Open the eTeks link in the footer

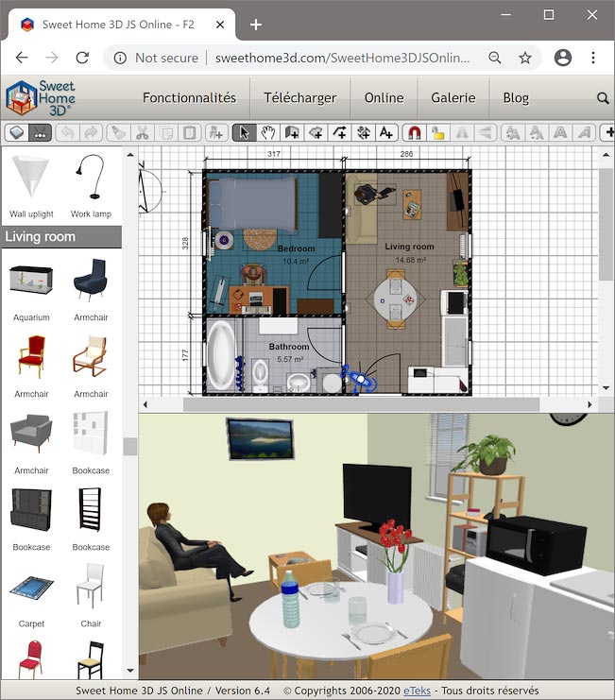coord(417,691)
